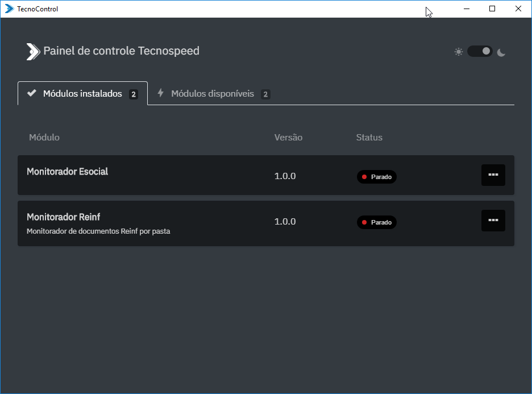
Task: Switch to the Módulos instalados tab
Action: tap(82, 93)
